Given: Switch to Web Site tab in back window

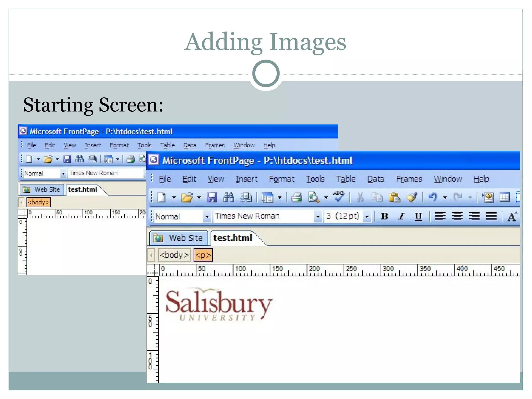Looking at the screenshot, I should pos(42,189).
